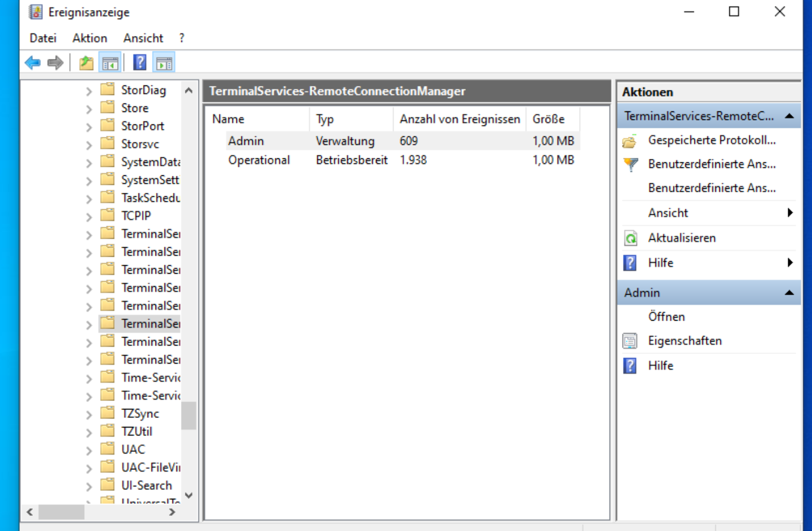Open the Ansicht menu in menu bar
This screenshot has height=531, width=812.
click(x=143, y=38)
